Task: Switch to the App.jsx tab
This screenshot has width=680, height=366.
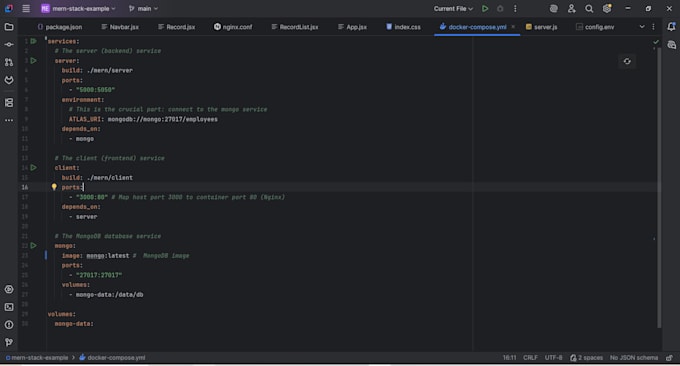Action: pos(352,27)
